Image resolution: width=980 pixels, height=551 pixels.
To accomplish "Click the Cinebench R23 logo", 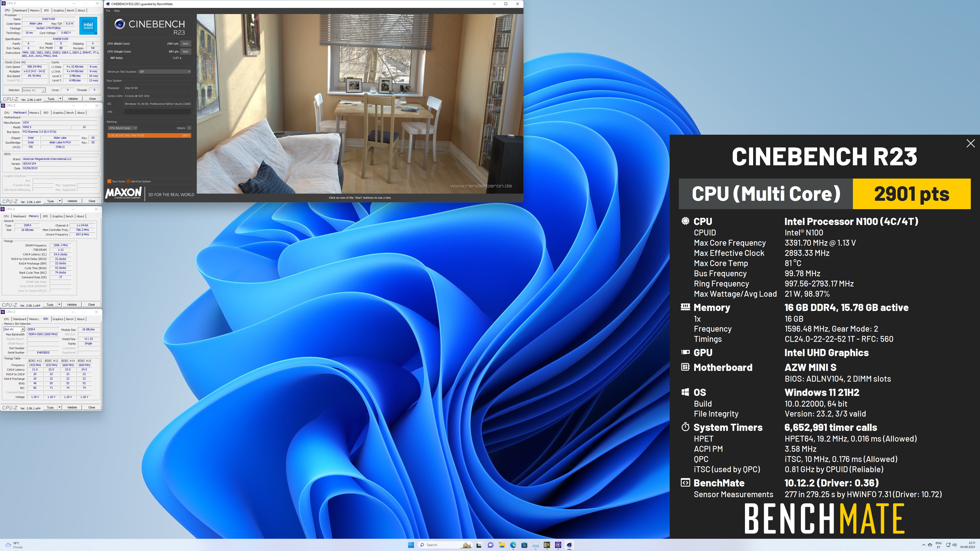I will [x=150, y=27].
